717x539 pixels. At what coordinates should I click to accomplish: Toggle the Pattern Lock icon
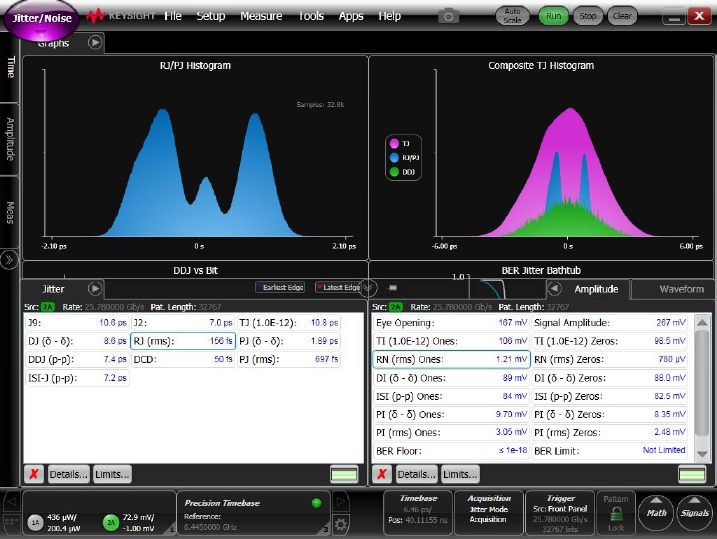pyautogui.click(x=616, y=515)
